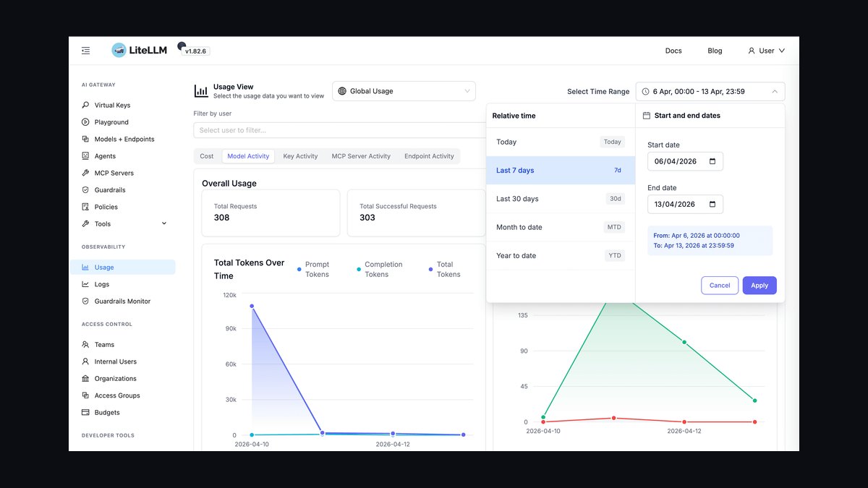This screenshot has height=488, width=868.
Task: Click the Cancel button
Action: [720, 286]
